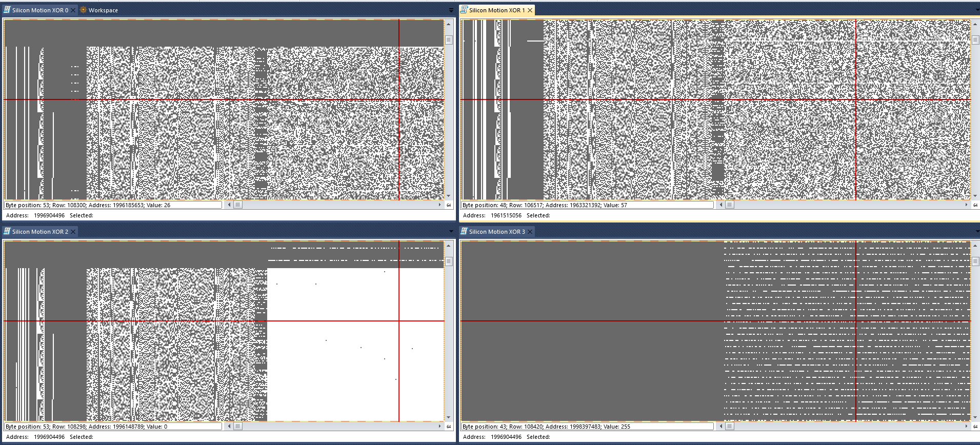Switch to the Workspace tab
The width and height of the screenshot is (980, 445).
click(103, 10)
